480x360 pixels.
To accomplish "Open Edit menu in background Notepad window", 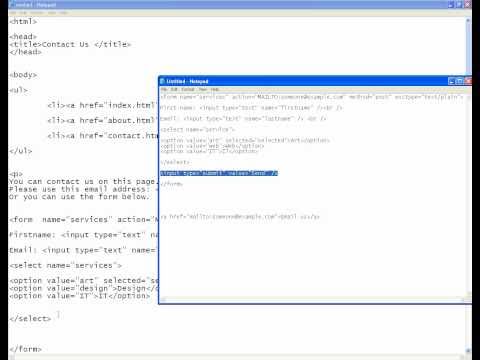I will [23, 13].
